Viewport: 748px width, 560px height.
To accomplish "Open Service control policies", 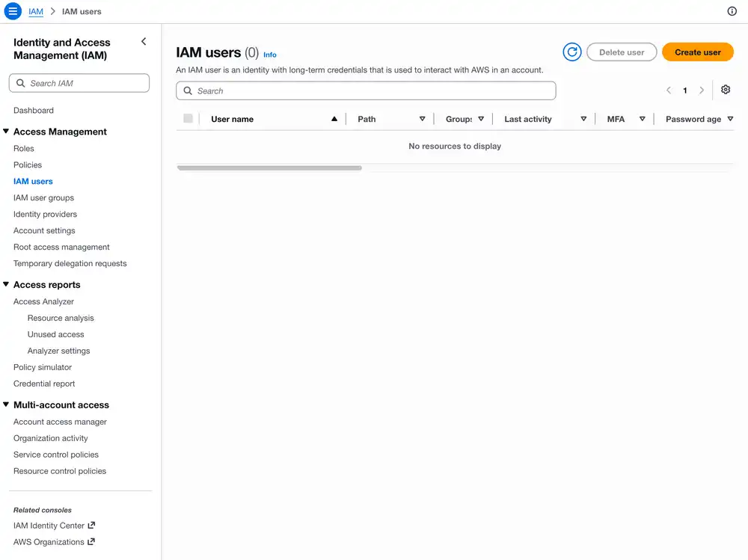I will click(x=56, y=455).
